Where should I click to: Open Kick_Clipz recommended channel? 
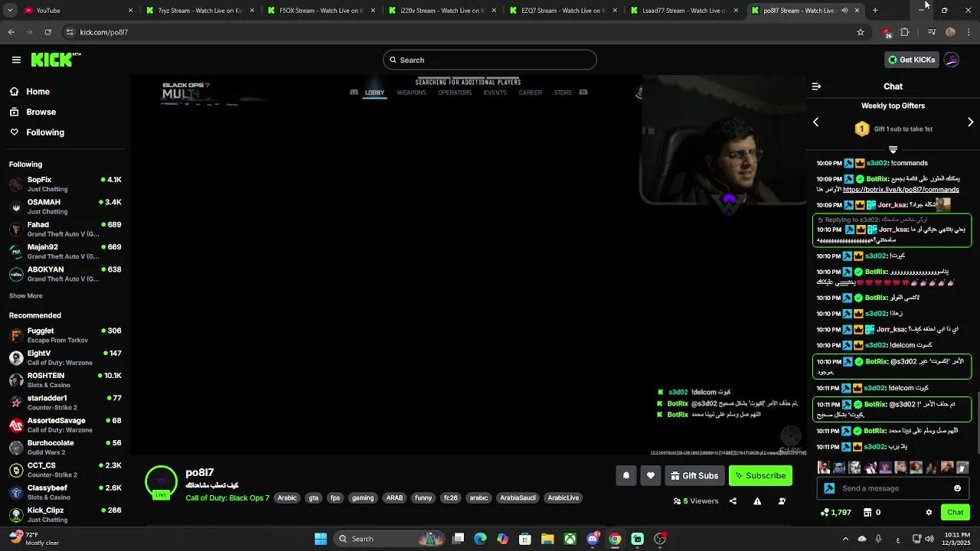tap(65, 515)
